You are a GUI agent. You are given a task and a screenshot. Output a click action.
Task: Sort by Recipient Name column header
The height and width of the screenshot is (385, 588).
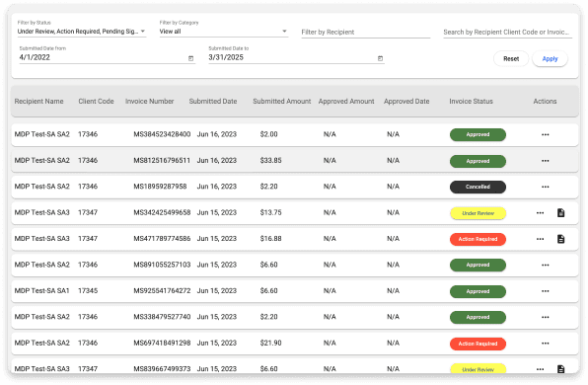pos(38,102)
